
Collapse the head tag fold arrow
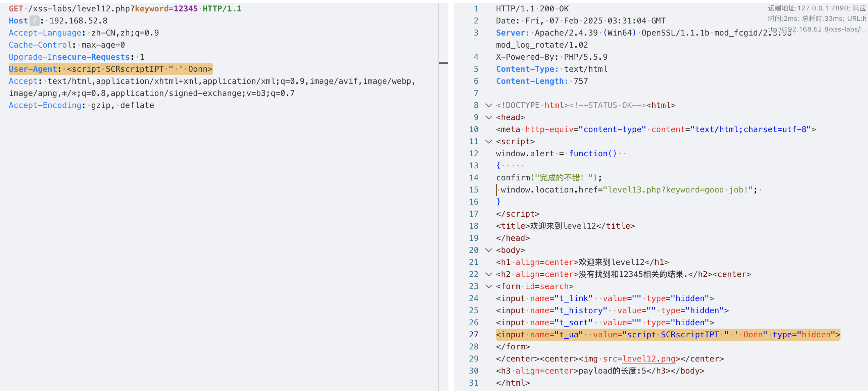click(x=488, y=118)
